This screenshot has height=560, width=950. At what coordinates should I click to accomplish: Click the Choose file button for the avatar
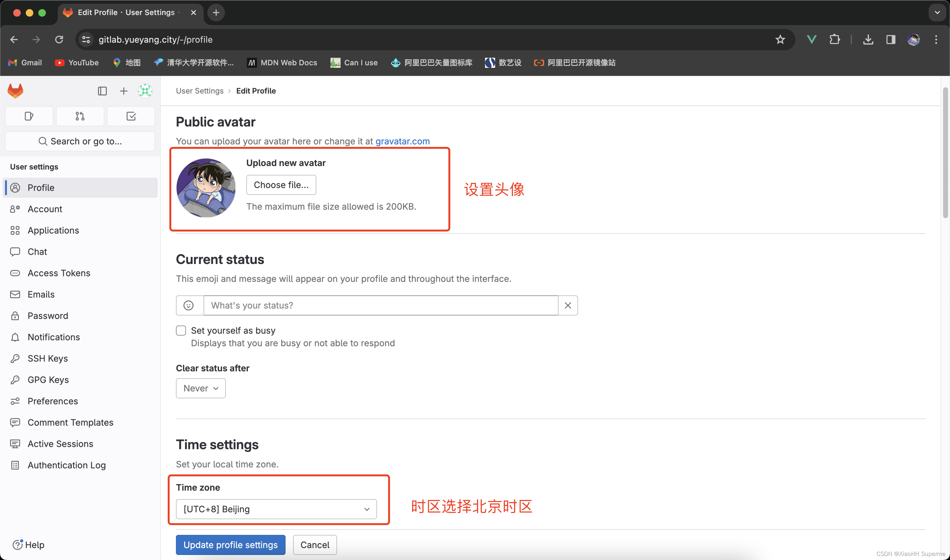click(281, 185)
